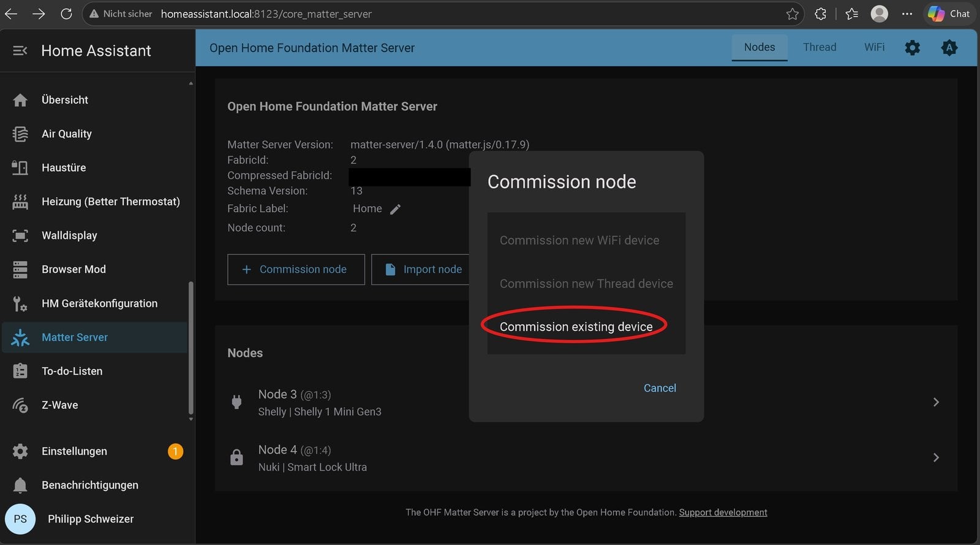
Task: Collapse the Home Assistant sidebar menu icon
Action: 20,51
